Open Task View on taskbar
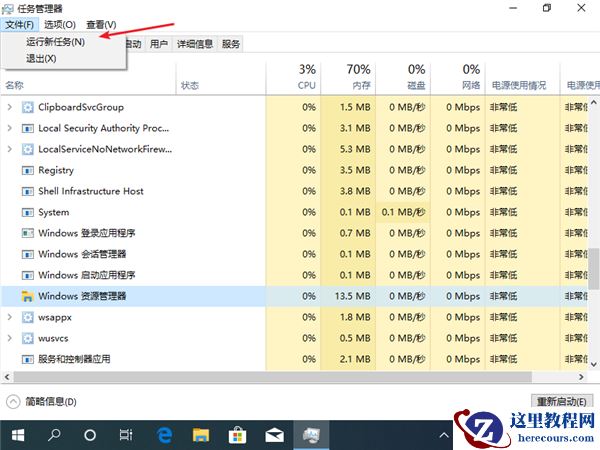This screenshot has width=600, height=450. coord(126,435)
